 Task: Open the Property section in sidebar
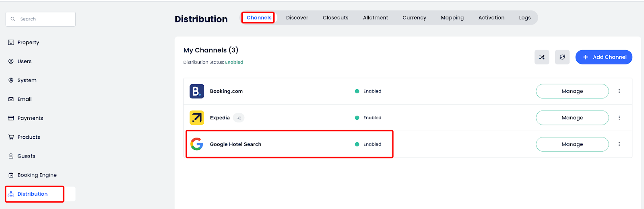28,42
